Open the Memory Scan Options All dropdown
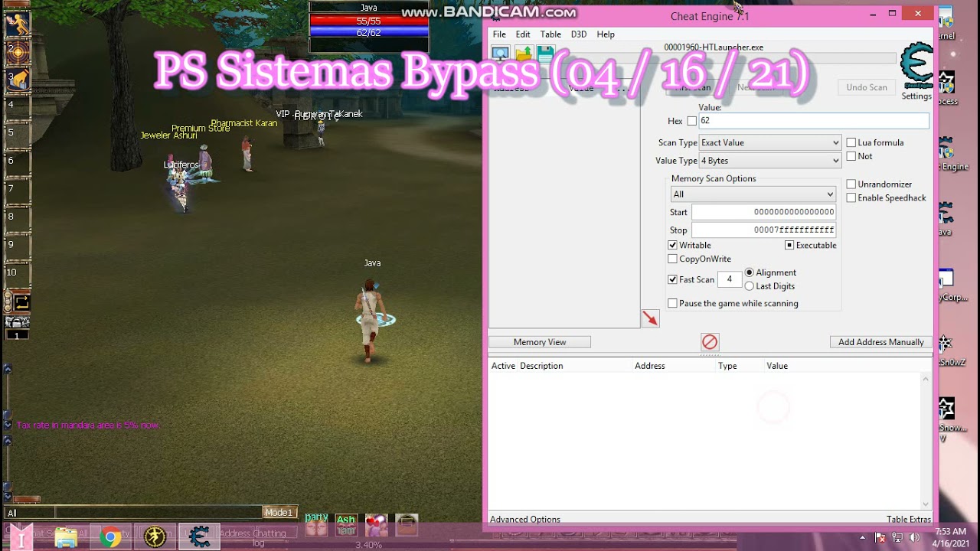This screenshot has width=980, height=551. click(x=753, y=194)
